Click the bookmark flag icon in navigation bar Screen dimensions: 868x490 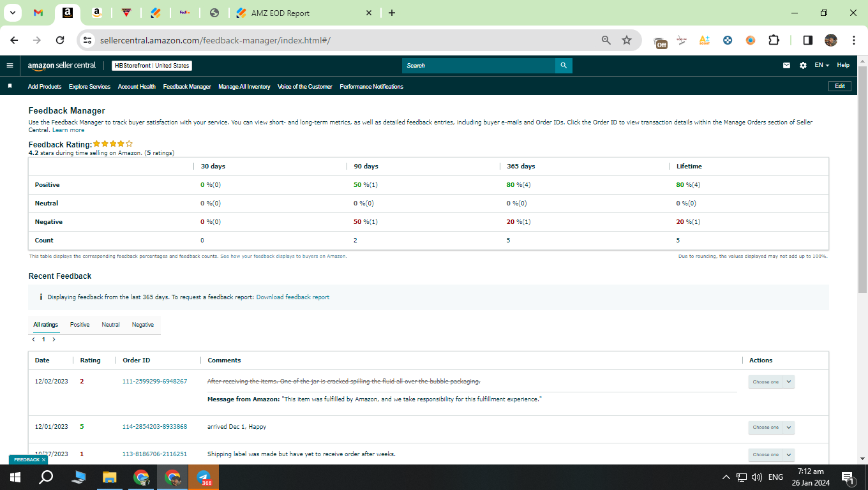click(x=10, y=86)
